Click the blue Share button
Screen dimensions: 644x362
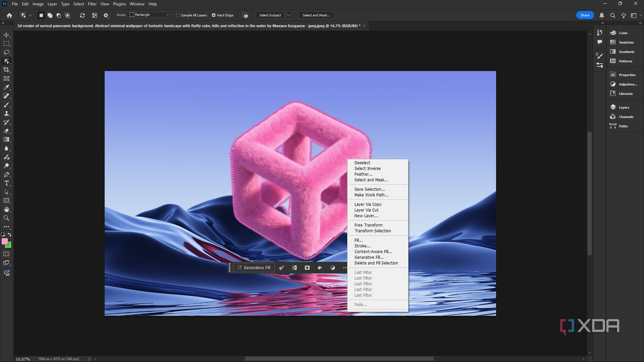(585, 15)
